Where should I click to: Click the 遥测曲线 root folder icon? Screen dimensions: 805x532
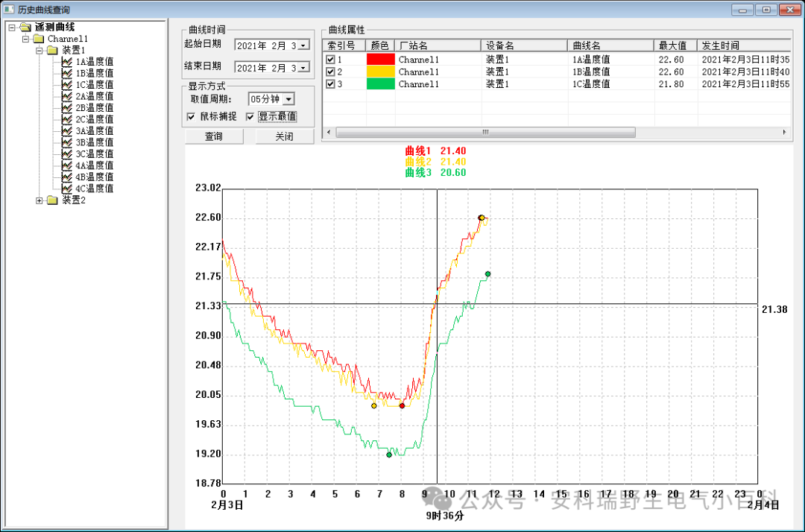click(25, 27)
